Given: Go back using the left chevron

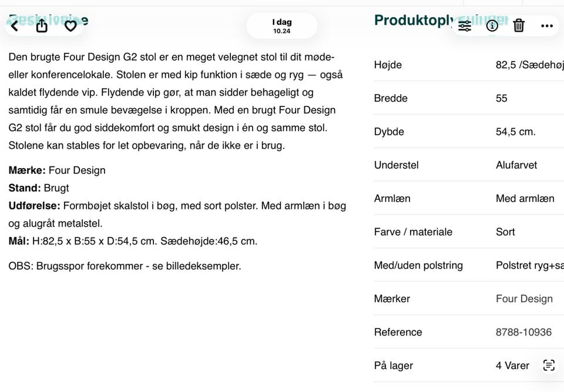Looking at the screenshot, I should 15,25.
